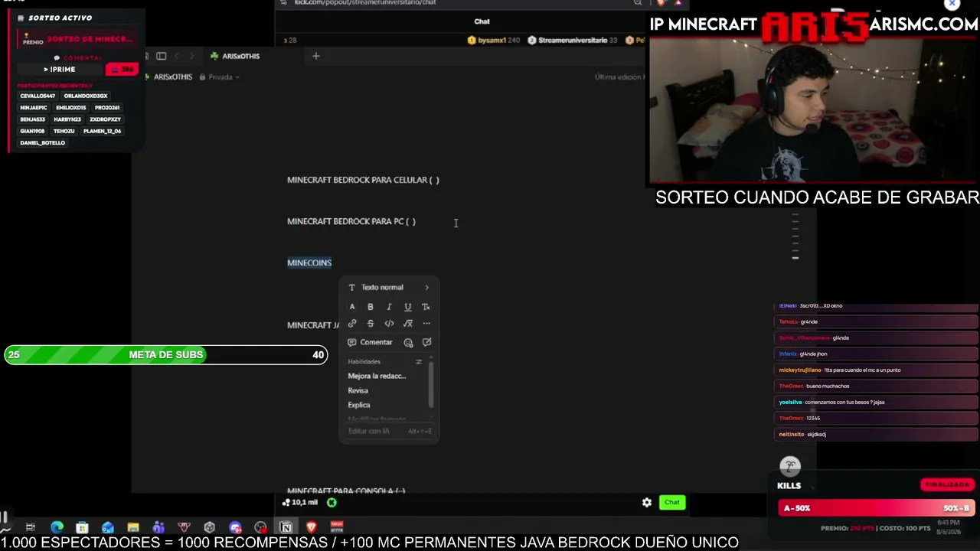The height and width of the screenshot is (551, 980).
Task: Clear formatting with the Tx icon
Action: 426,307
